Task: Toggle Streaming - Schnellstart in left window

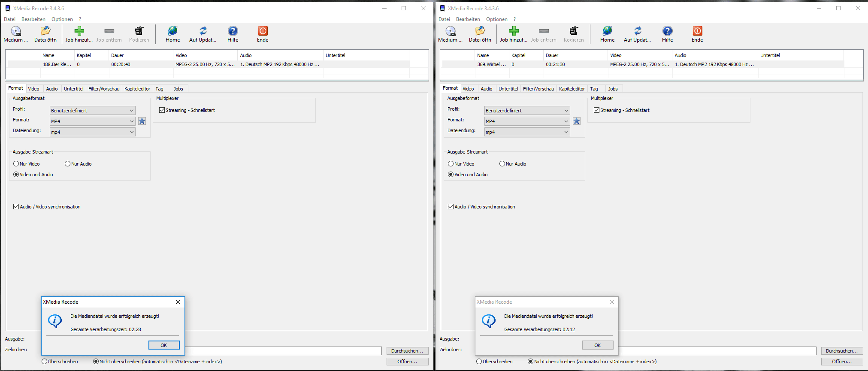Action: point(162,110)
